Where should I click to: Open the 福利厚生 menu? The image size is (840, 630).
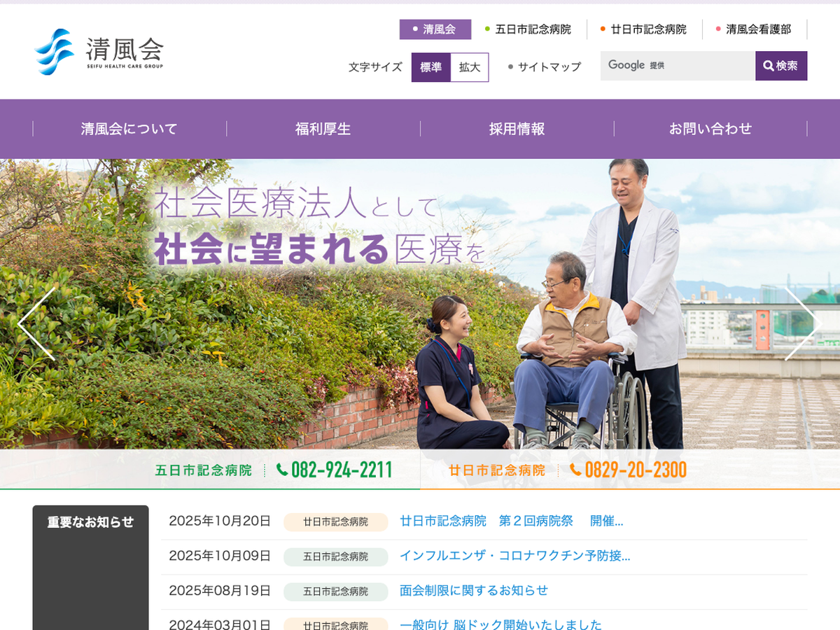[x=323, y=129]
